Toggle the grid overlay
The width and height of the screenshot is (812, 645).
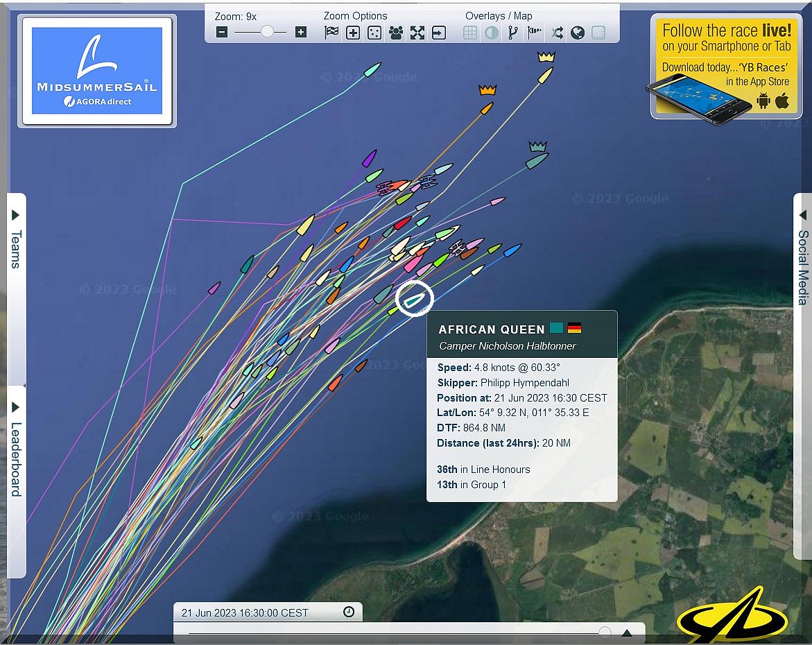470,33
